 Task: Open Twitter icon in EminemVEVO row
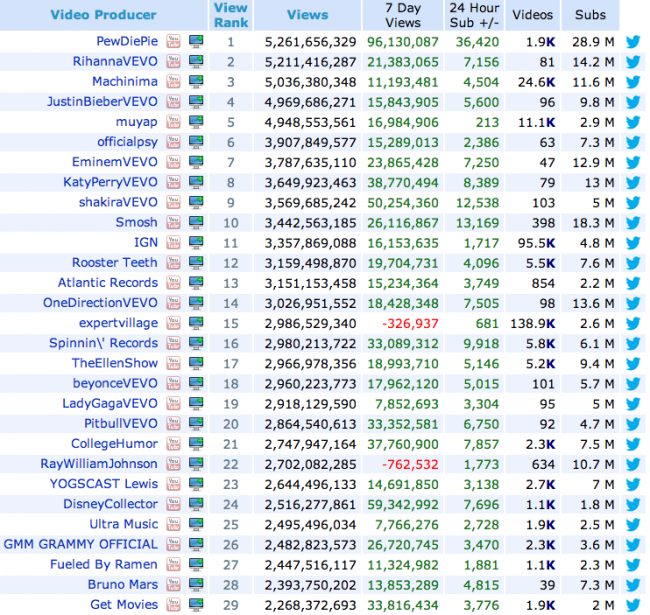click(633, 162)
